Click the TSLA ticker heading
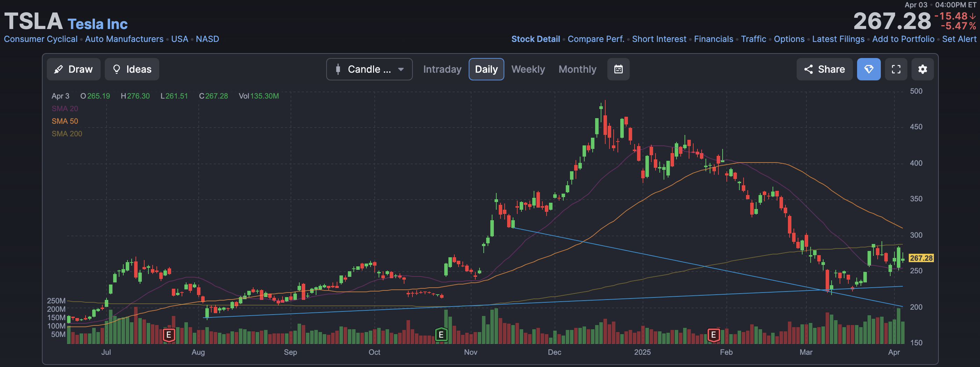 (x=34, y=21)
